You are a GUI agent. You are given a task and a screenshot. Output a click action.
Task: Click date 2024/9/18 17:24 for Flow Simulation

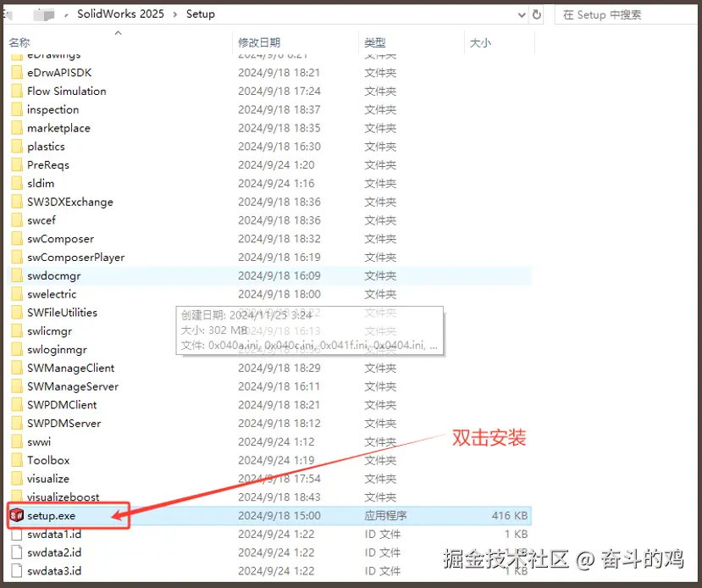pyautogui.click(x=279, y=91)
